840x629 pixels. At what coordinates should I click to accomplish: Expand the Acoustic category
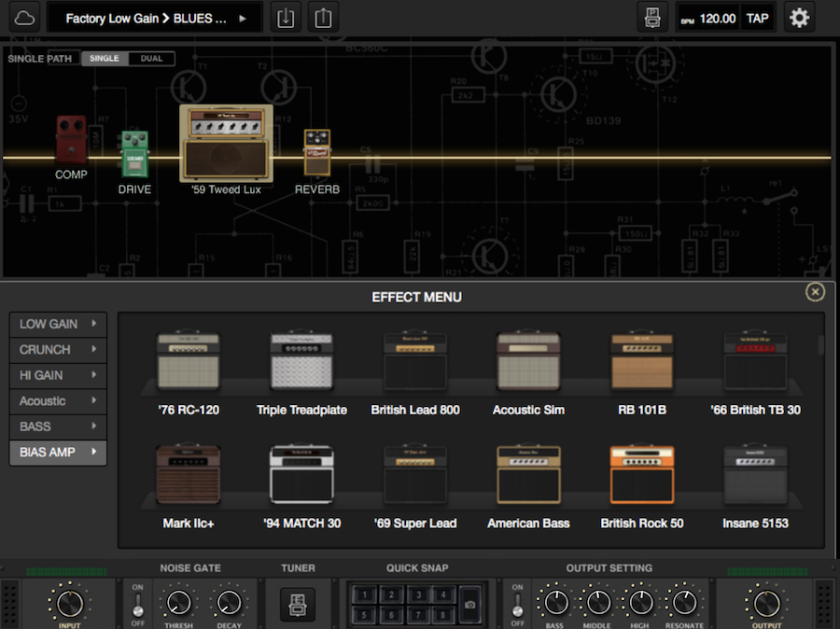[x=58, y=400]
